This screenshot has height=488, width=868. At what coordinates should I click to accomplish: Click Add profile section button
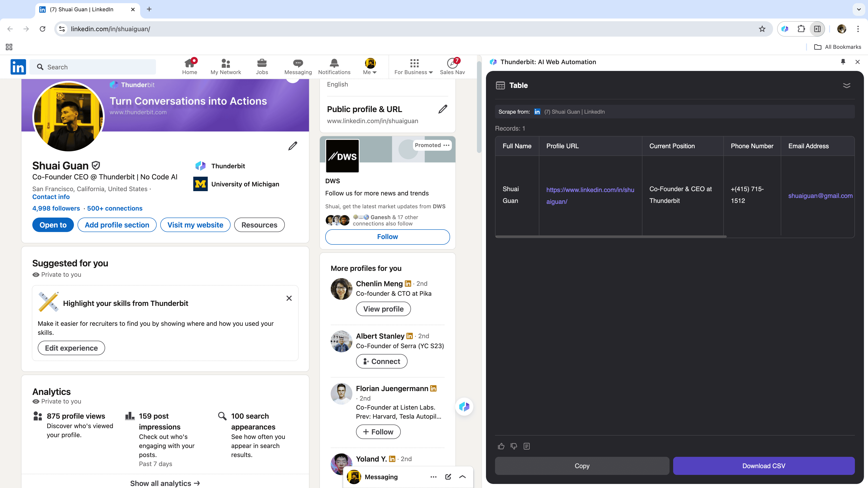[117, 225]
